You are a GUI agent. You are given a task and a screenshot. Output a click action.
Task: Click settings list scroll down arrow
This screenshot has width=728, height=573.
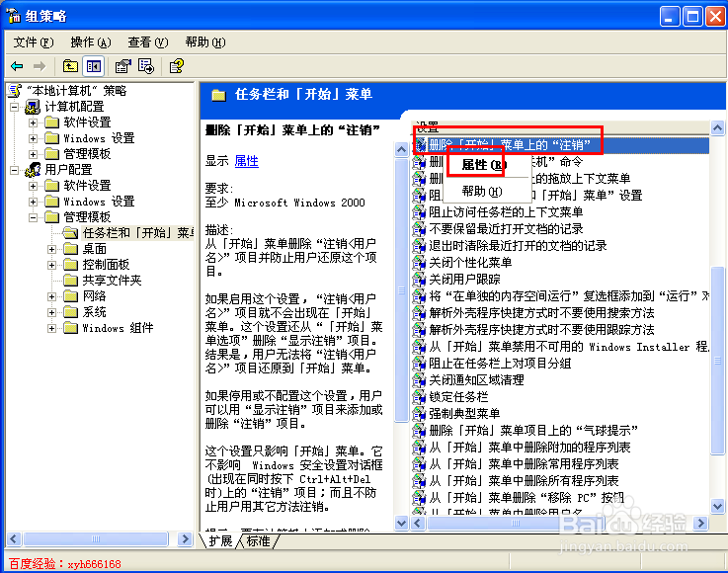[717, 506]
